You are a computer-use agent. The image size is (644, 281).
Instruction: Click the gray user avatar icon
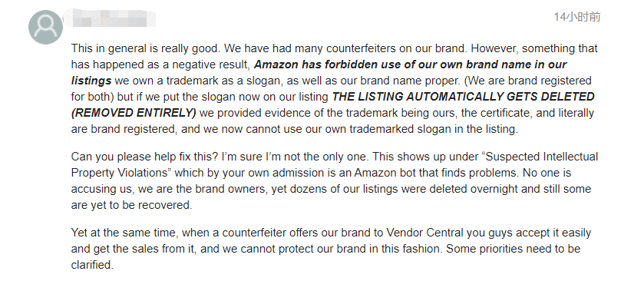tap(45, 27)
